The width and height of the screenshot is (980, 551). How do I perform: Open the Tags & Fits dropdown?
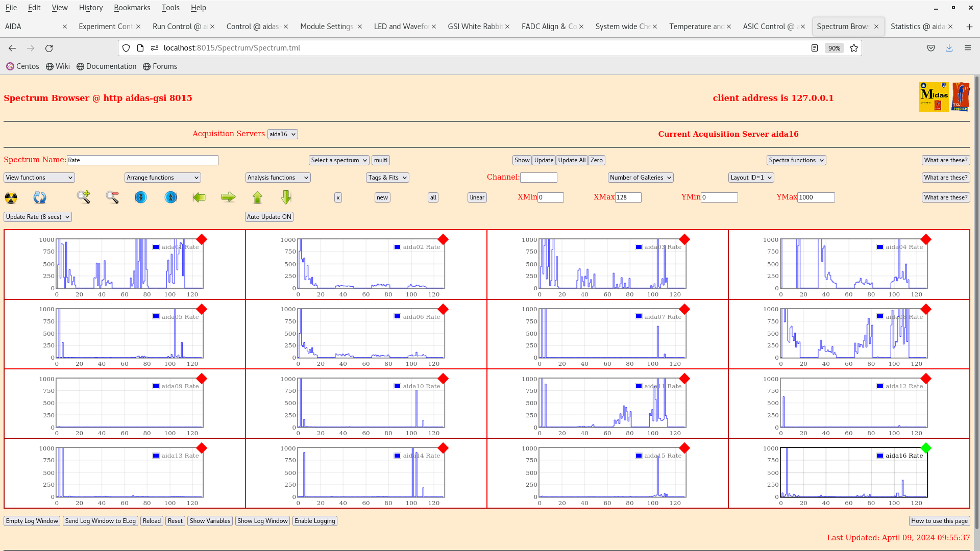click(387, 178)
